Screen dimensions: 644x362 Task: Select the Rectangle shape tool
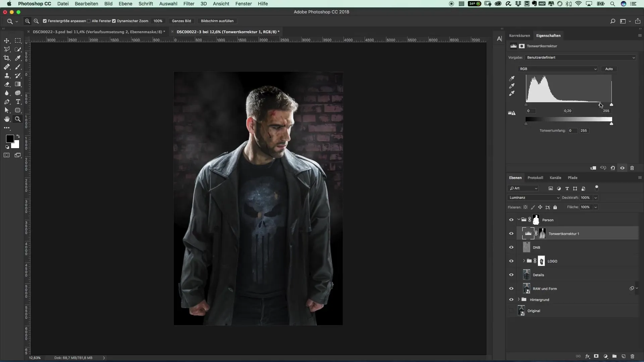pyautogui.click(x=18, y=110)
